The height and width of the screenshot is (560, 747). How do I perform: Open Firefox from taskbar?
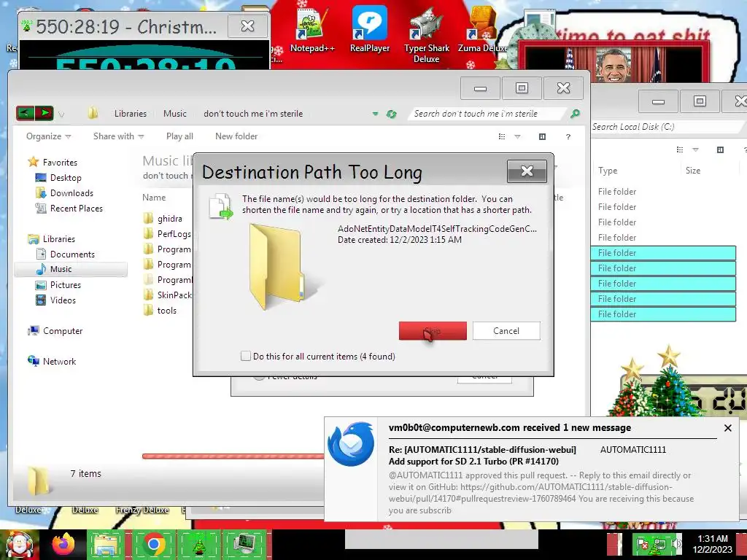pyautogui.click(x=63, y=544)
